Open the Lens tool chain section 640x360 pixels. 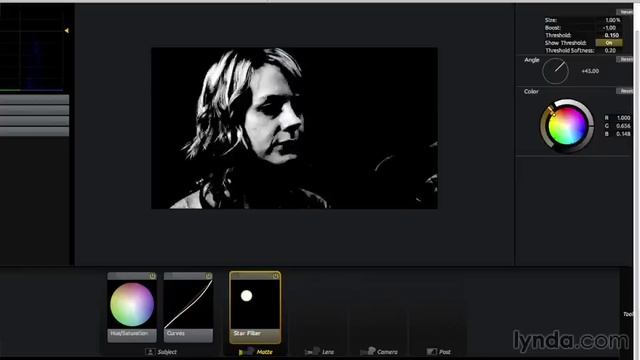pos(320,351)
